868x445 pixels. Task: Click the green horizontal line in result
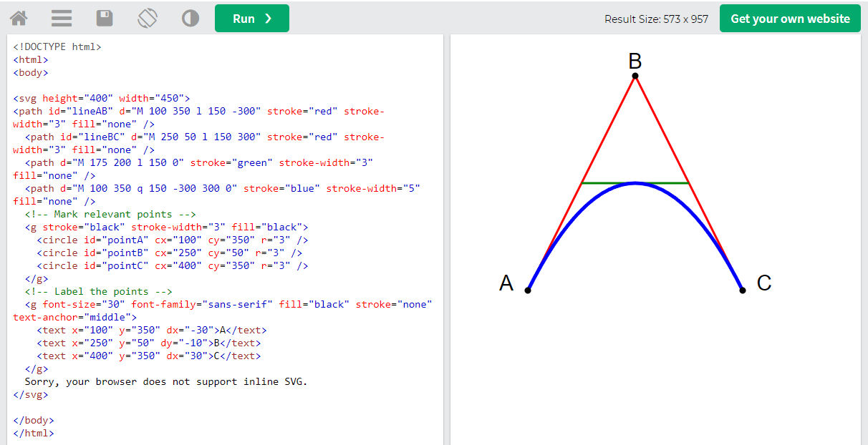[635, 183]
